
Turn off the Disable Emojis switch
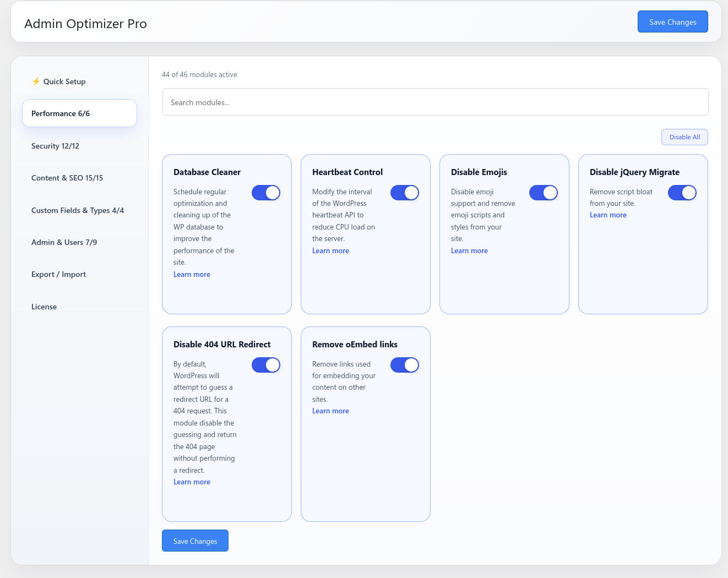(x=544, y=193)
